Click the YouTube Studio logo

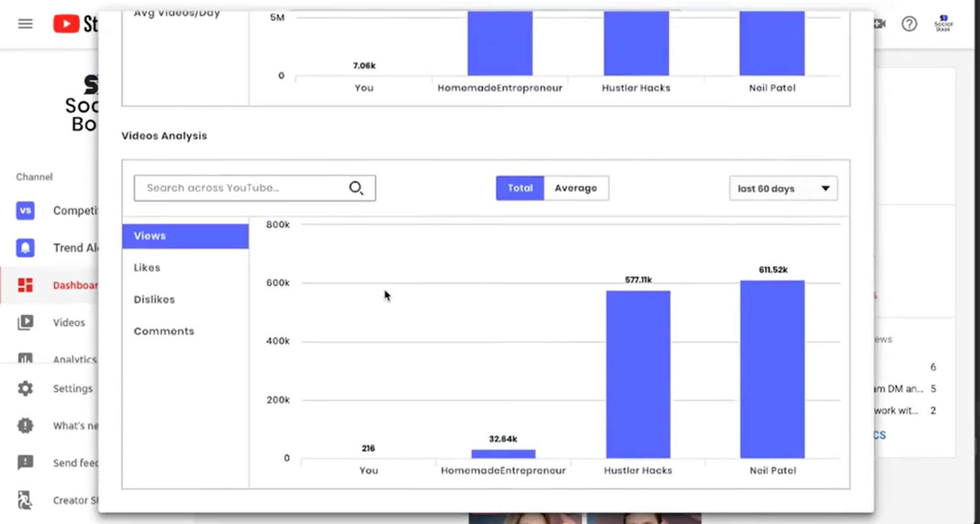(x=75, y=24)
